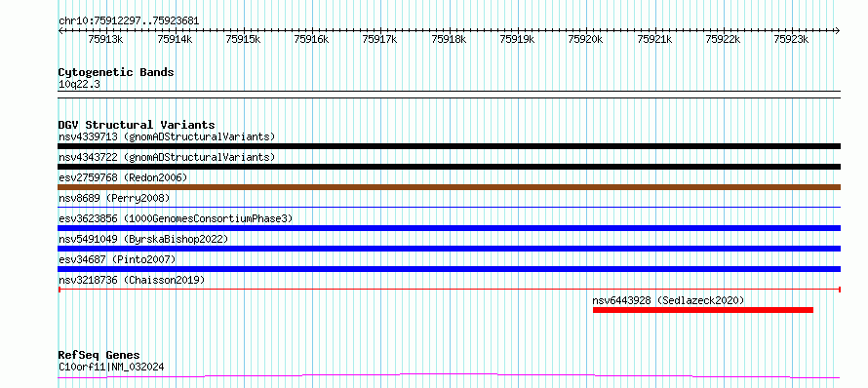This screenshot has height=388, width=868.
Task: Click the nsv5491049 (ByrskaBishop2022) label
Action: point(143,239)
